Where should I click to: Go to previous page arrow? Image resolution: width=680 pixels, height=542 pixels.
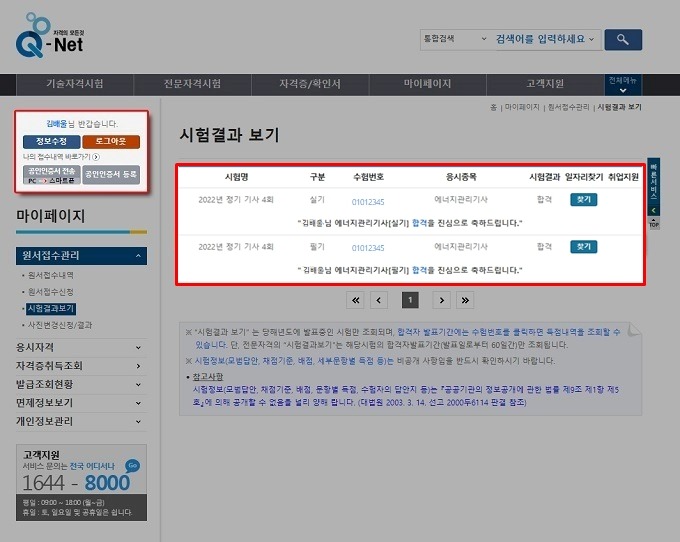(x=379, y=300)
